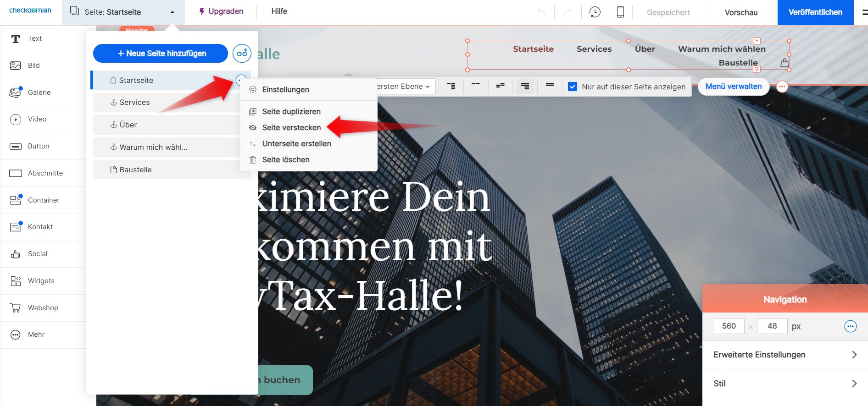Uncheck Nur auf dieser Seite anzeigen

(573, 87)
